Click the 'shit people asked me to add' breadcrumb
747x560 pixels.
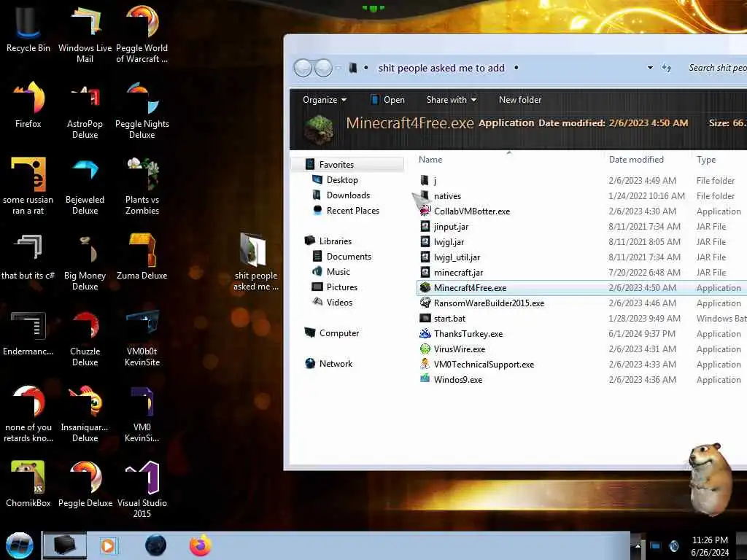tap(441, 68)
